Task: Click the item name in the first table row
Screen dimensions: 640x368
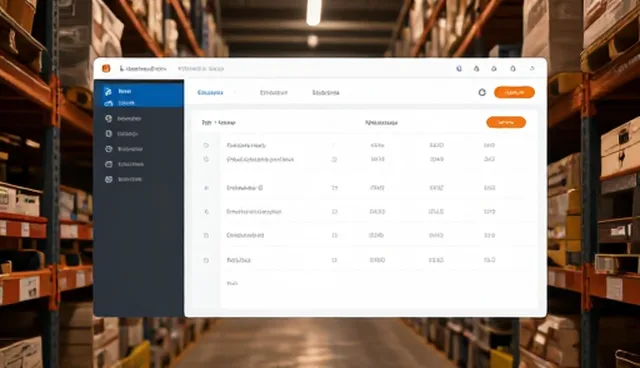Action: (x=246, y=145)
